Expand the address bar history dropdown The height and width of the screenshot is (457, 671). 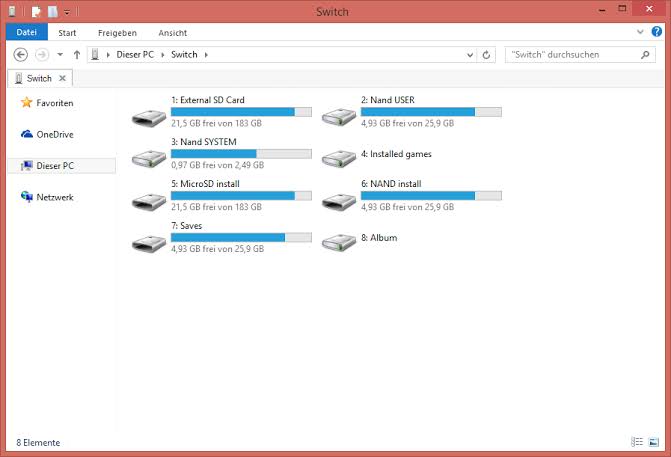(470, 55)
